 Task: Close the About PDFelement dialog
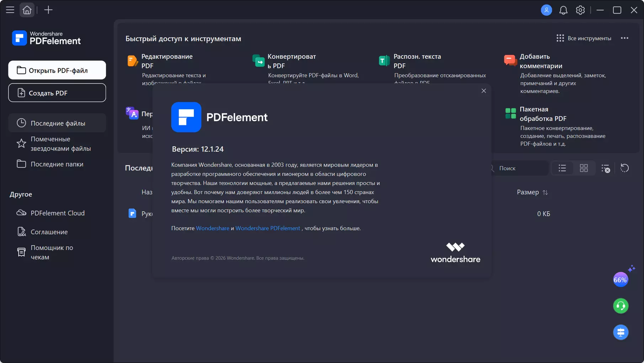pyautogui.click(x=484, y=91)
